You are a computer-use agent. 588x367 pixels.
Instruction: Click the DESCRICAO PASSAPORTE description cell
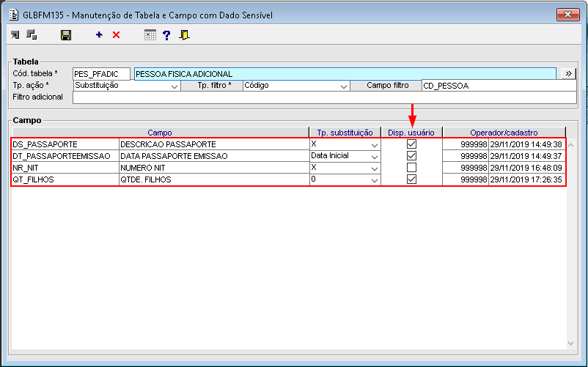point(214,144)
